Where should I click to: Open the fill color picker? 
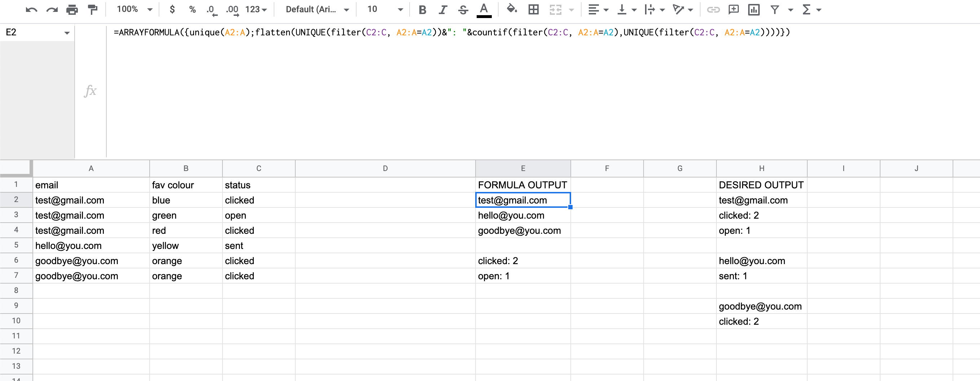(512, 9)
